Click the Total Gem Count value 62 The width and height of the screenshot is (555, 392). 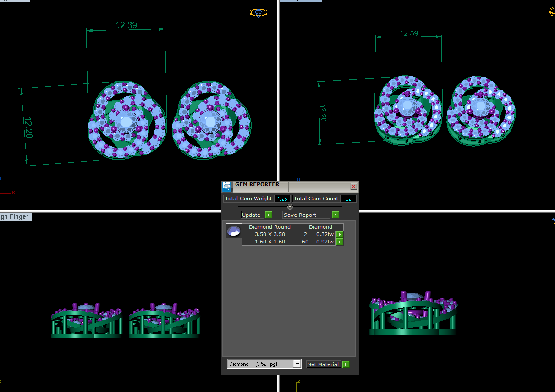348,199
